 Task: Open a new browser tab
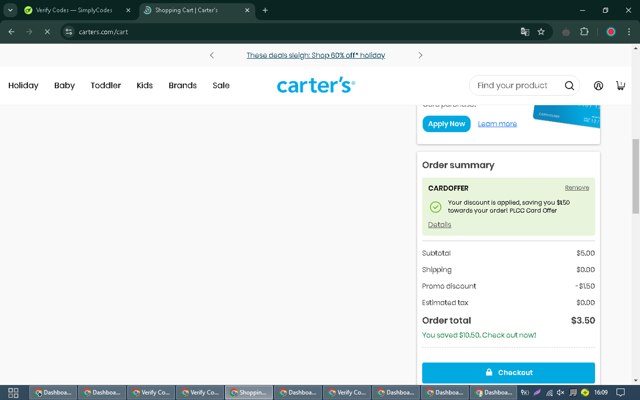265,10
